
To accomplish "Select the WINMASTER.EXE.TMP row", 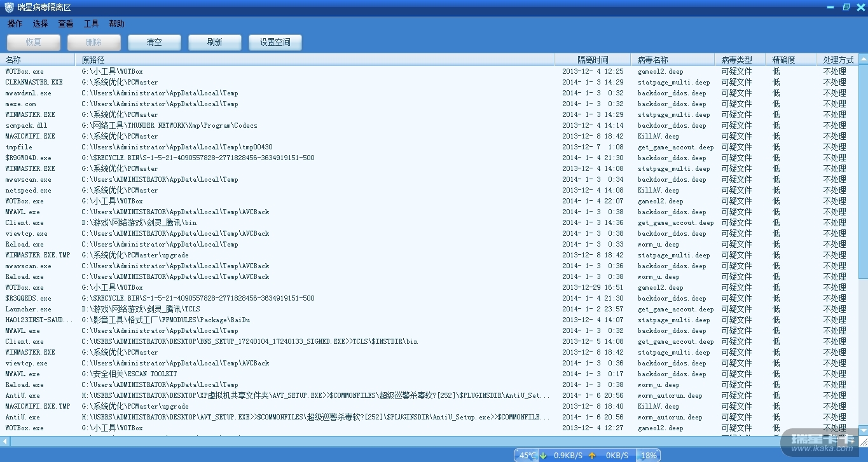I will coord(429,255).
